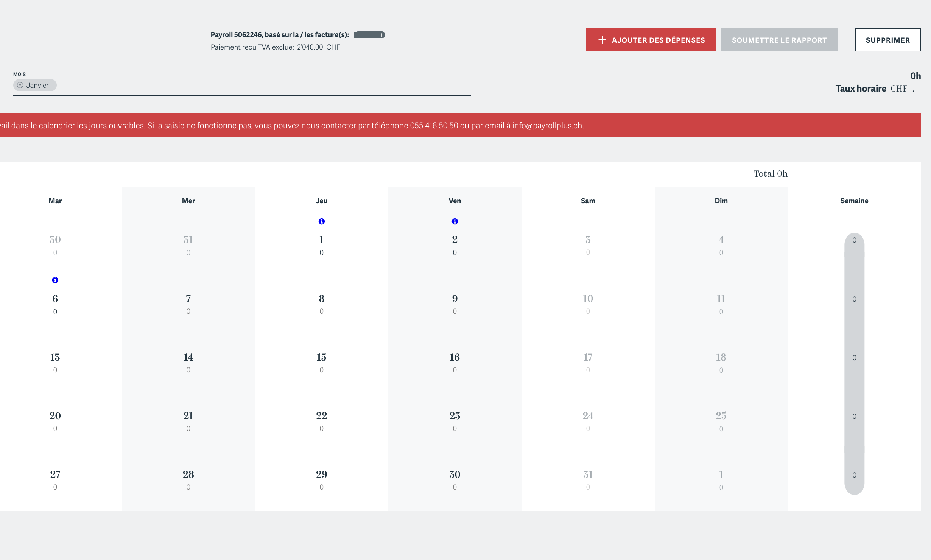Click the masked invoice number badge
Screen dimensions: 931x560
click(369, 35)
